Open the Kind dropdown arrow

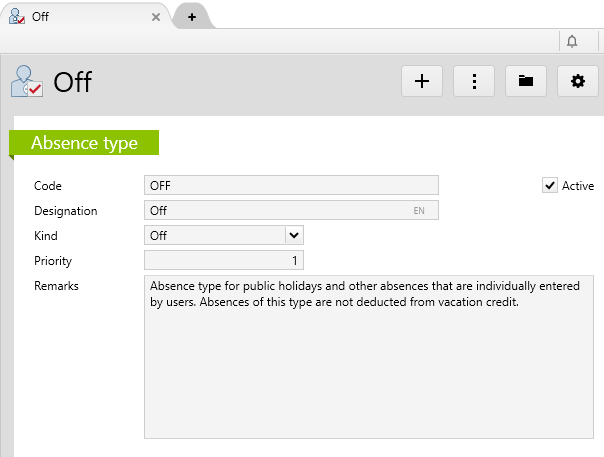pyautogui.click(x=293, y=235)
